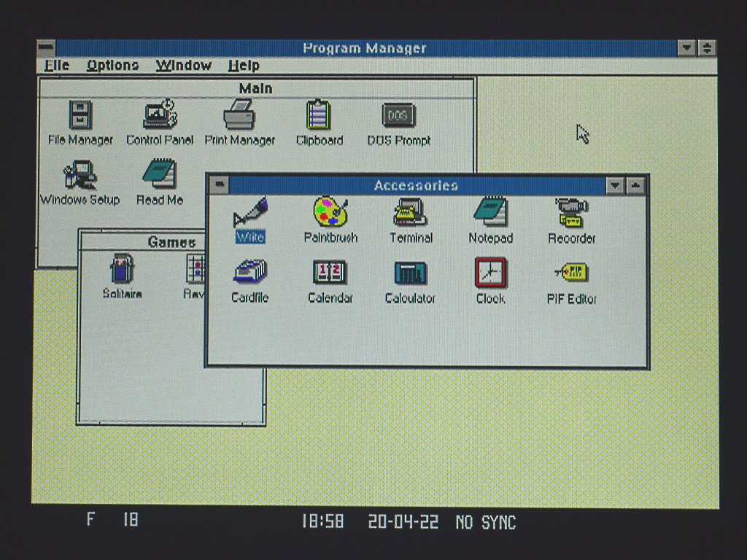Open the File Manager icon
747x560 pixels.
click(x=80, y=114)
